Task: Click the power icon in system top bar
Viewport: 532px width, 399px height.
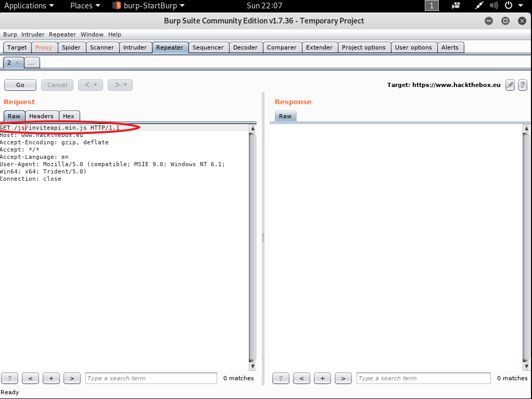Action: pyautogui.click(x=509, y=6)
